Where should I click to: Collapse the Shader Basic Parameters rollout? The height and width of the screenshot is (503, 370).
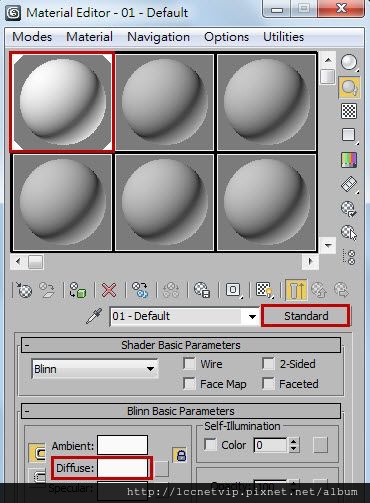(x=181, y=345)
